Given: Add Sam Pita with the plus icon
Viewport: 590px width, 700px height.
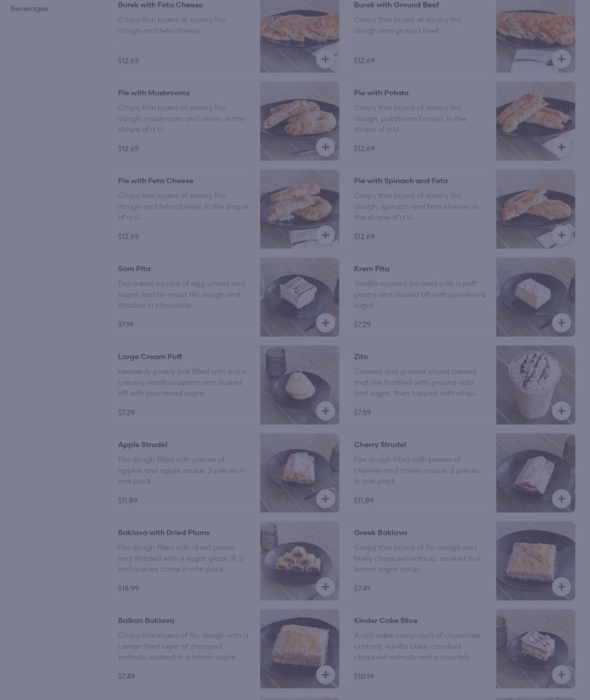Looking at the screenshot, I should click(x=326, y=323).
